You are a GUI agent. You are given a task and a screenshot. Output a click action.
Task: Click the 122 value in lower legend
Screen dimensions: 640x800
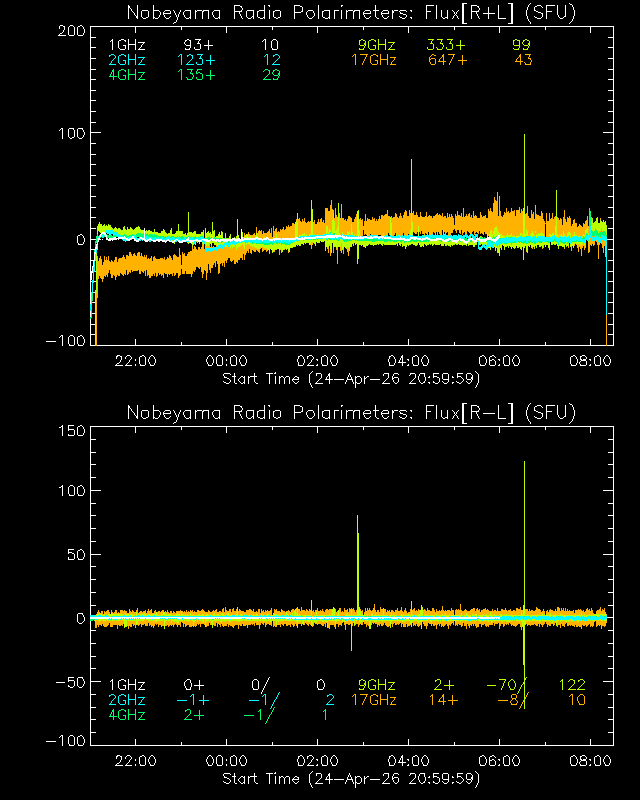(572, 685)
